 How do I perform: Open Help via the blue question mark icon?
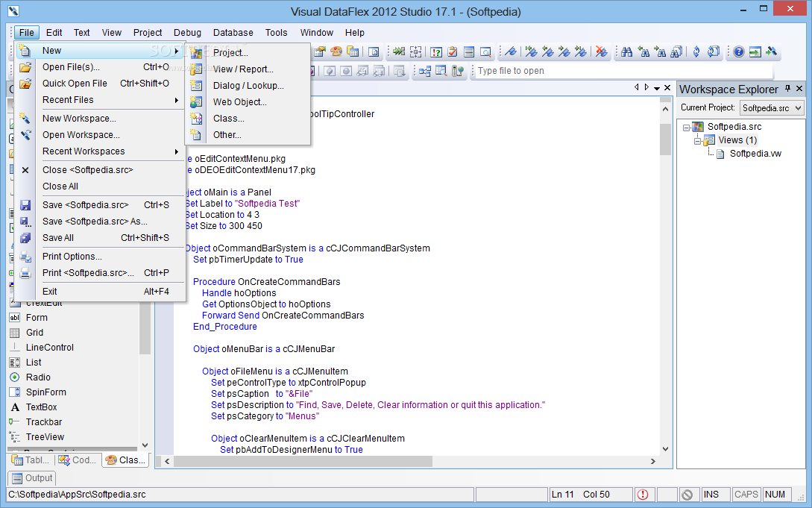point(739,51)
